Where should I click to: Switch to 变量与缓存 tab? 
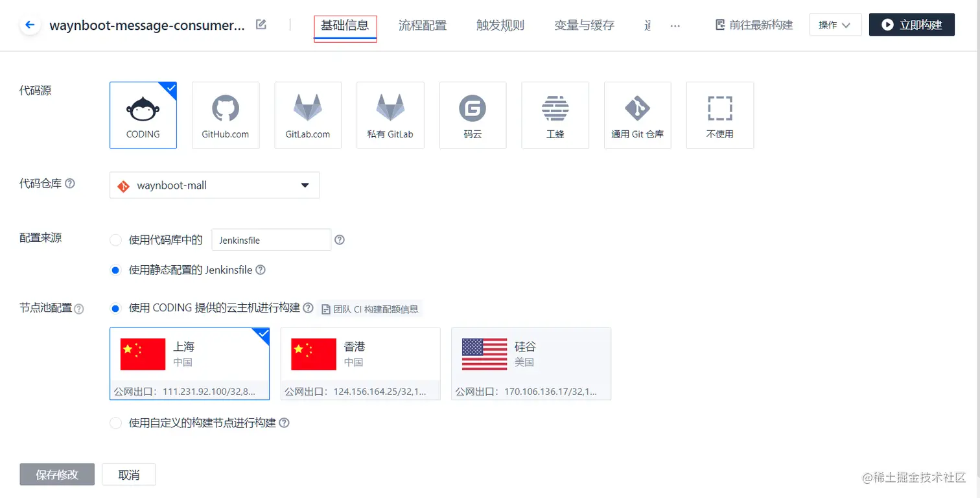point(585,26)
